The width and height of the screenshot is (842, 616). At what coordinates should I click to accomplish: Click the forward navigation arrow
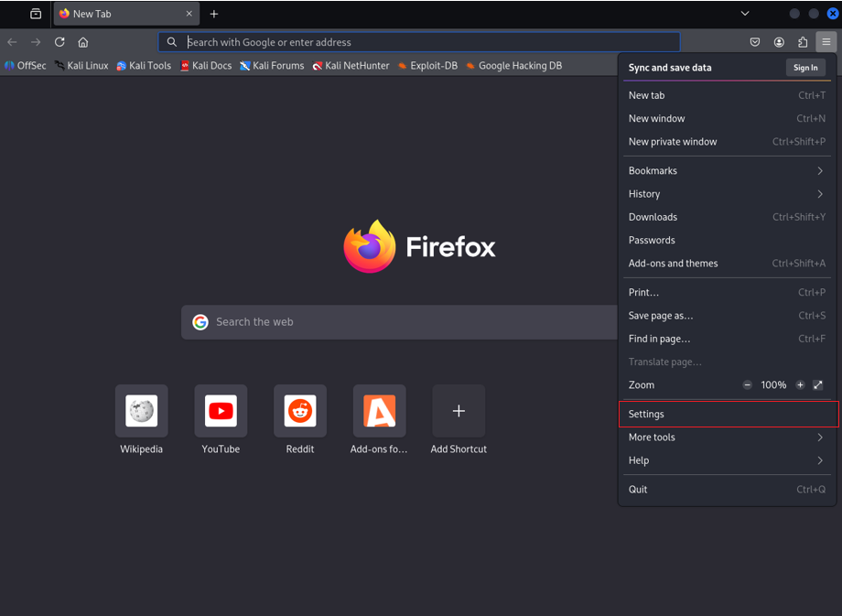click(36, 42)
